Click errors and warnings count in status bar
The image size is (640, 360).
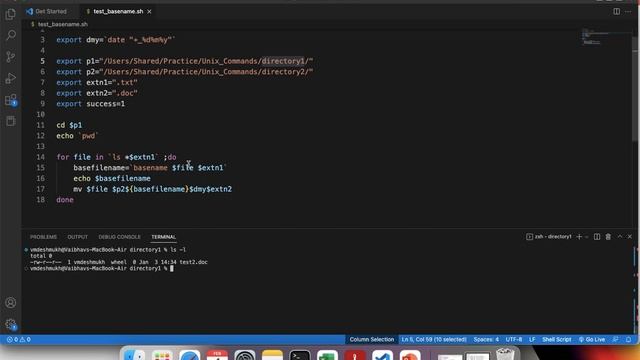point(19,340)
